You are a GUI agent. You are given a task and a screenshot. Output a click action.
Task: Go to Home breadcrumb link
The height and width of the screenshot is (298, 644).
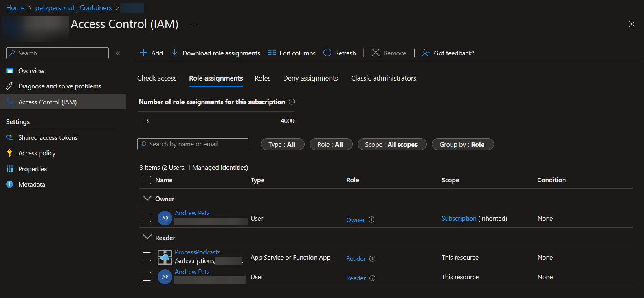click(x=15, y=8)
